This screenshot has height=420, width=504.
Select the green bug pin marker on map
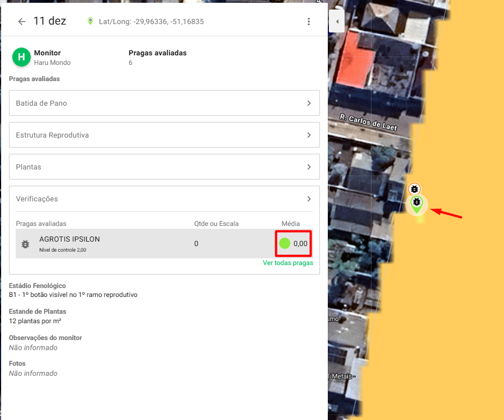pos(416,204)
